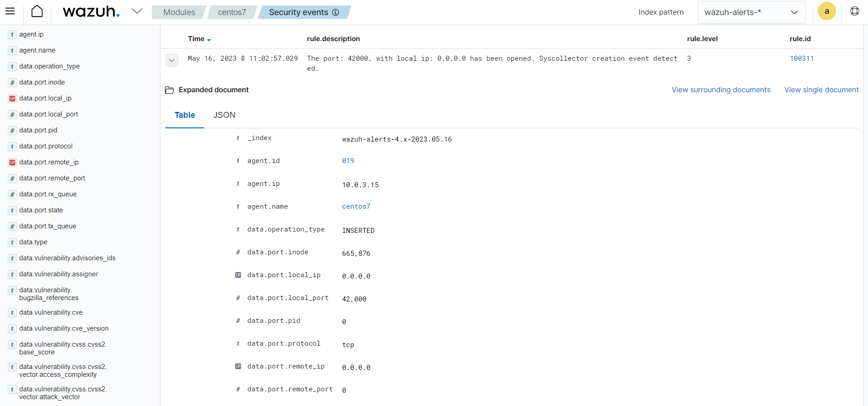
Task: Select agent.name field in sidebar
Action: 37,50
